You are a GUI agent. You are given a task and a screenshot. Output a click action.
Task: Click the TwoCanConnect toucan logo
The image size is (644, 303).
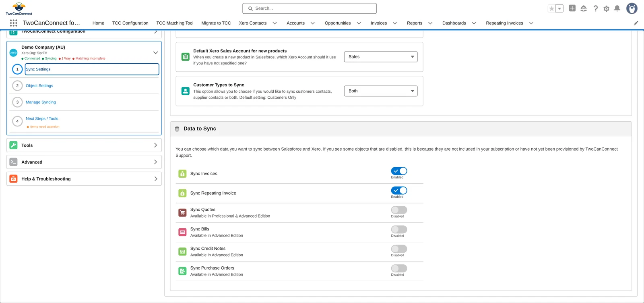tap(19, 8)
